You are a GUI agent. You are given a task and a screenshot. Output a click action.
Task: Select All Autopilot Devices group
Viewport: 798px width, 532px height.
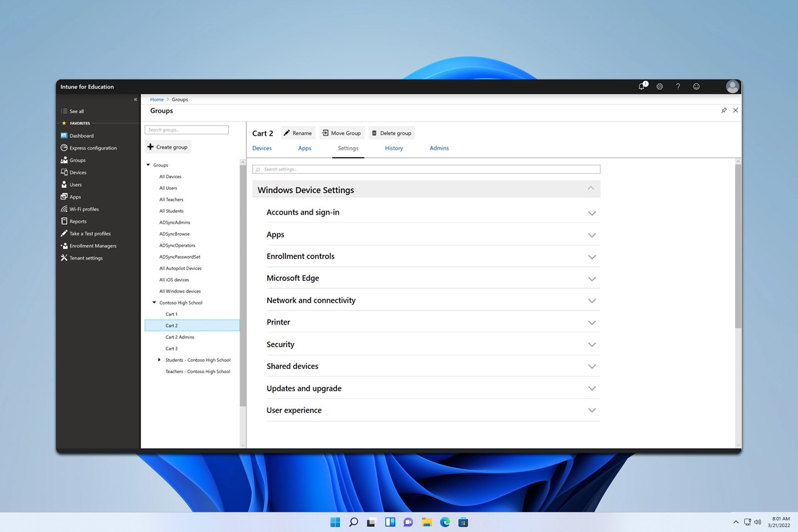[180, 268]
